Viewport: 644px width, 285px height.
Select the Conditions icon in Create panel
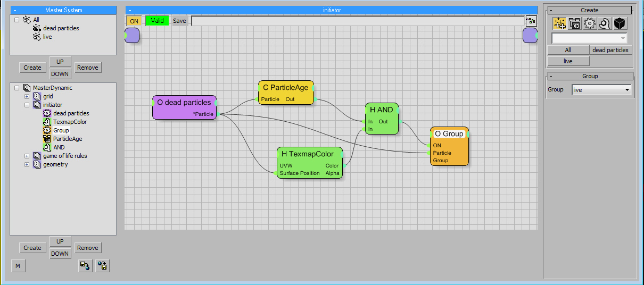tap(574, 23)
